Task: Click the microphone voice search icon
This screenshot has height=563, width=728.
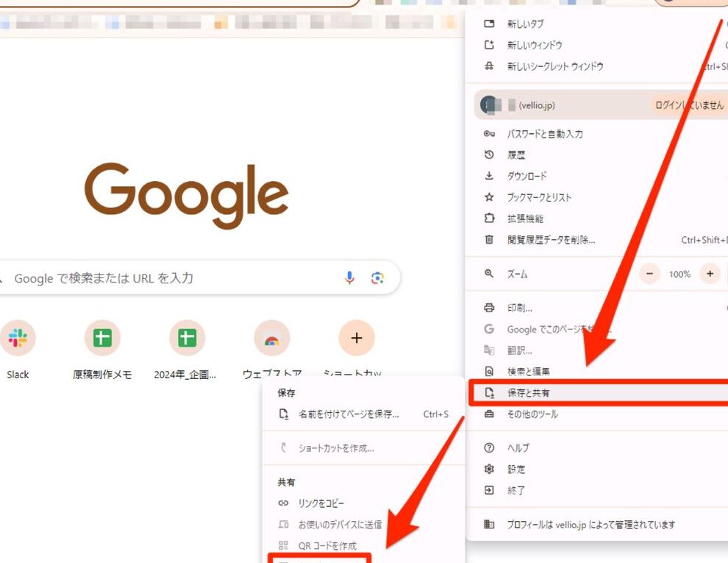Action: (x=349, y=277)
